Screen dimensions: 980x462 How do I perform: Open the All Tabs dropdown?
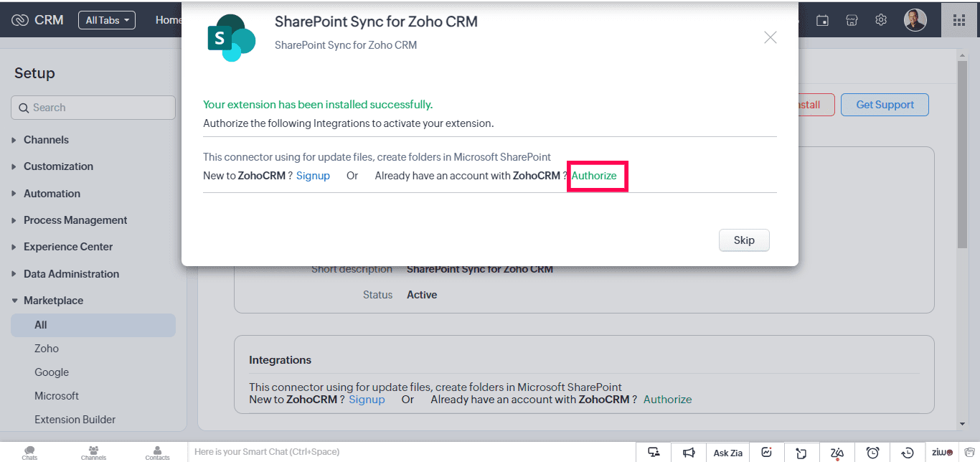pos(107,20)
